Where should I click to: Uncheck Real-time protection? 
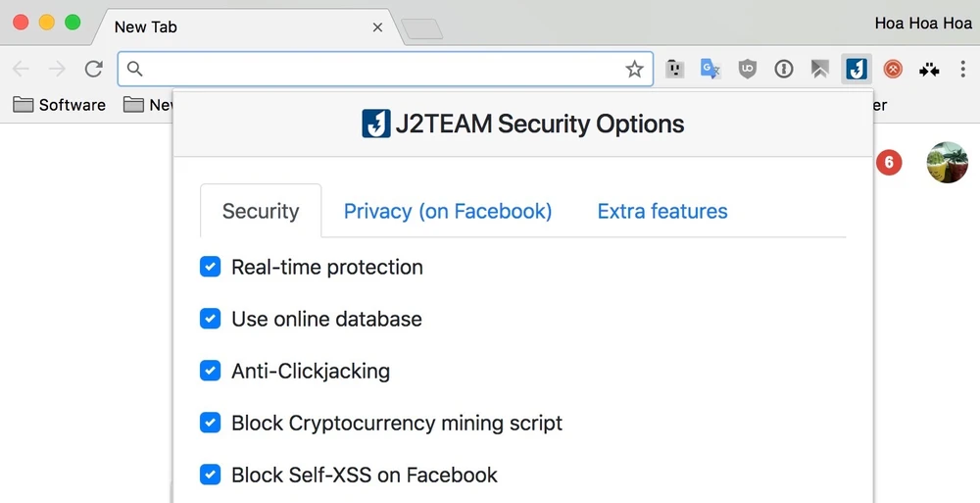click(x=210, y=267)
